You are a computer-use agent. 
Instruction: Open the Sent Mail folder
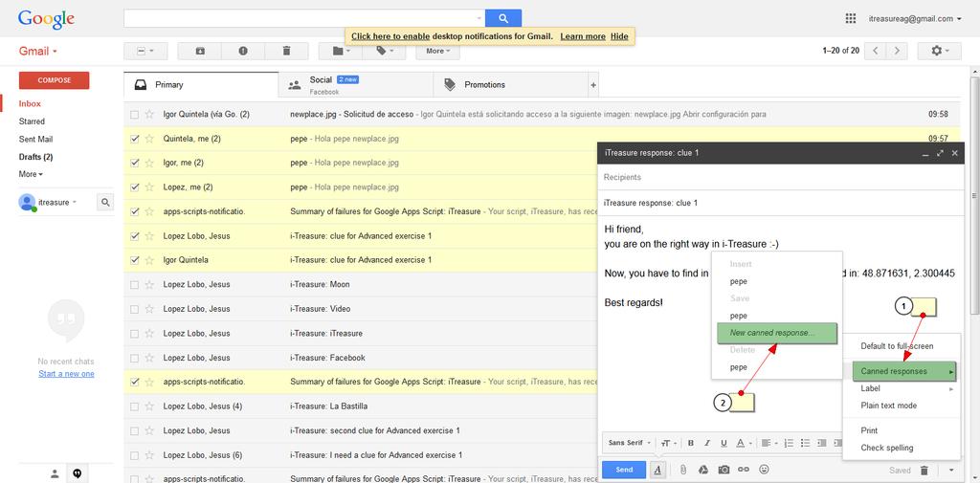point(35,140)
